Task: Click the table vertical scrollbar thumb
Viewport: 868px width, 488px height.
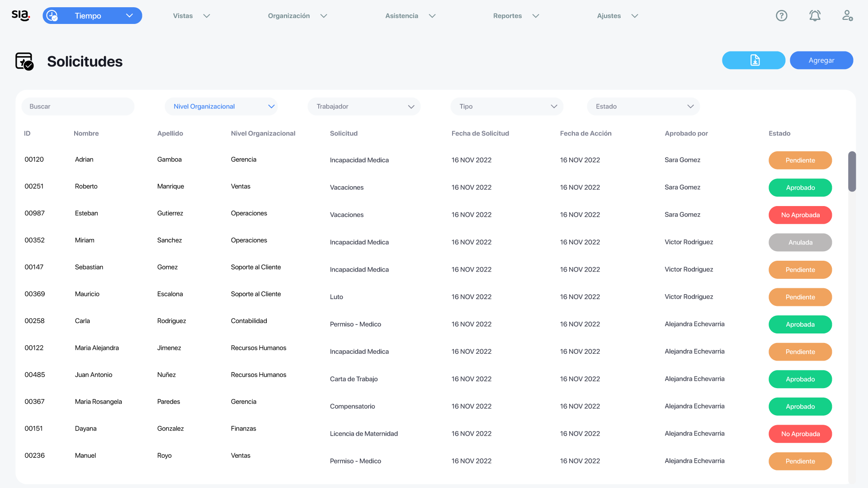Action: tap(852, 172)
